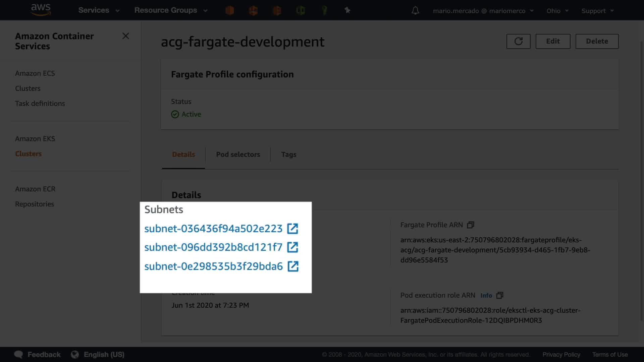Click the Delete button
The width and height of the screenshot is (644, 362).
pyautogui.click(x=597, y=41)
